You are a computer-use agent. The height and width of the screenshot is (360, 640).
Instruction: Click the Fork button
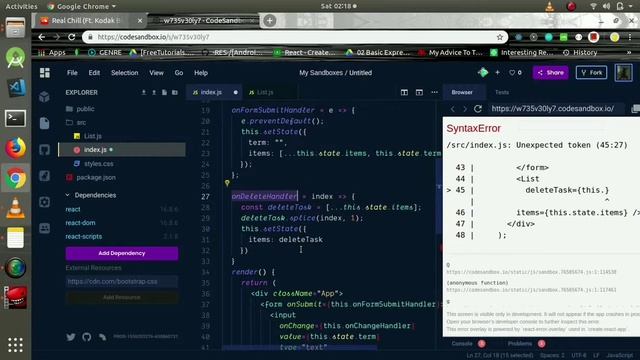(x=591, y=73)
